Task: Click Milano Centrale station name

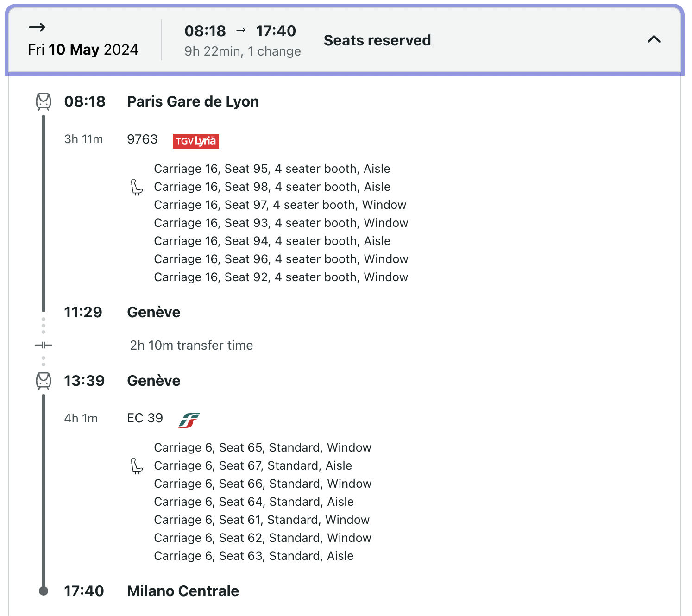Action: 183,591
